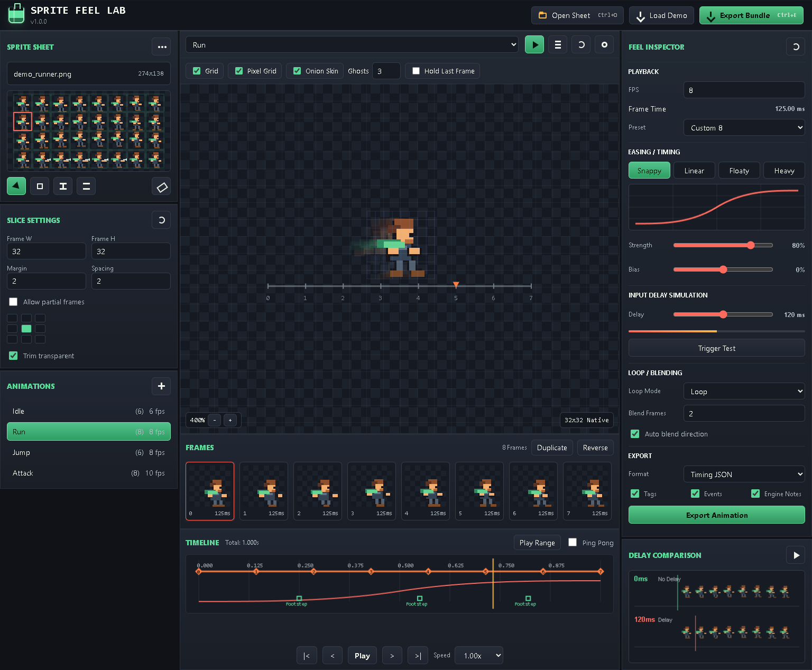Disable Onion Skin checkbox

click(x=297, y=71)
